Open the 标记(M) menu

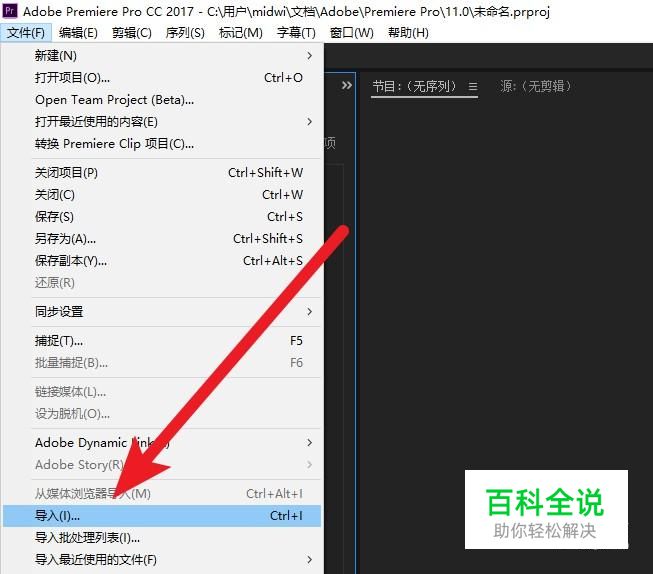point(241,33)
